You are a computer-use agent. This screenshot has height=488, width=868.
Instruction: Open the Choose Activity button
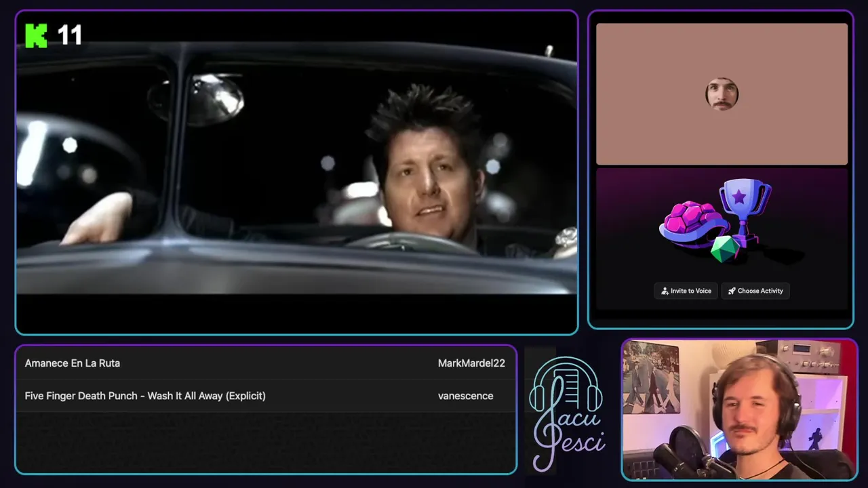755,291
